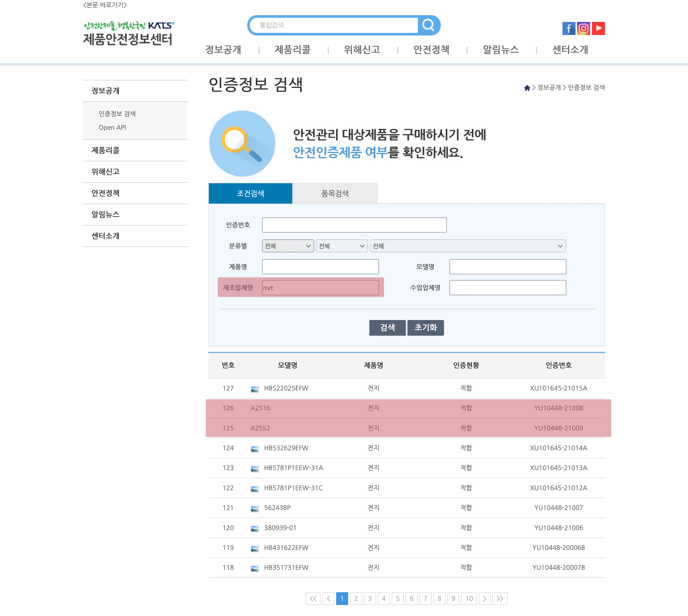This screenshot has width=688, height=616.
Task: Open 제품리콜 in top navigation
Action: [x=292, y=50]
